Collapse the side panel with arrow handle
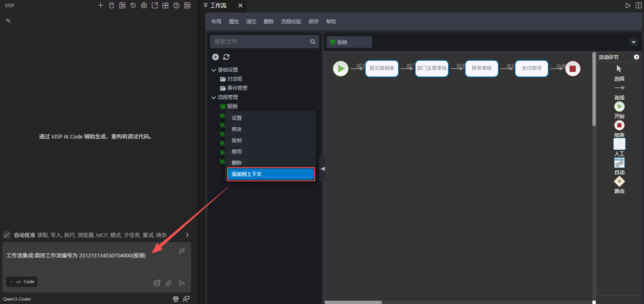The width and height of the screenshot is (644, 304). point(322,168)
